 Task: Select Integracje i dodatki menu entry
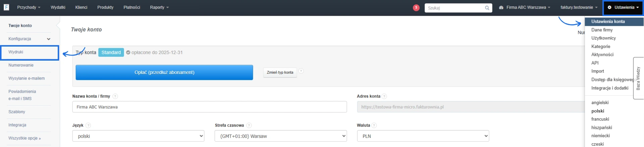point(610,88)
